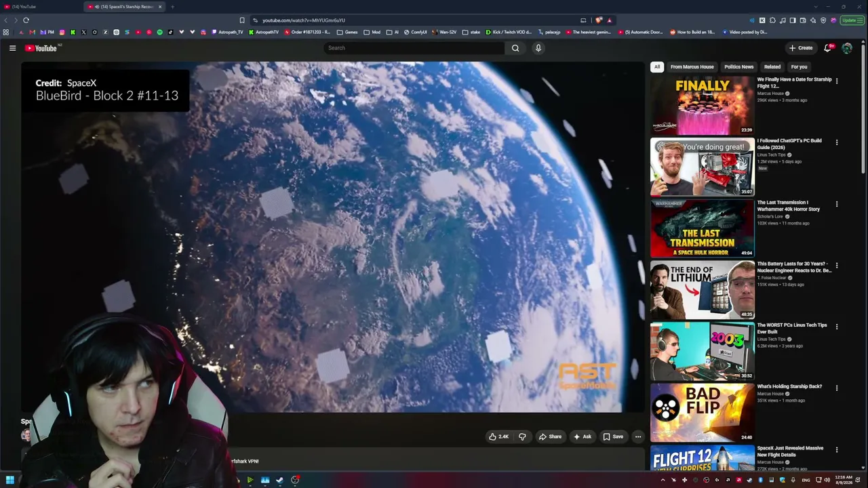Viewport: 868px width, 488px height.
Task: Open options for WORST PCs Linus video
Action: [837, 327]
